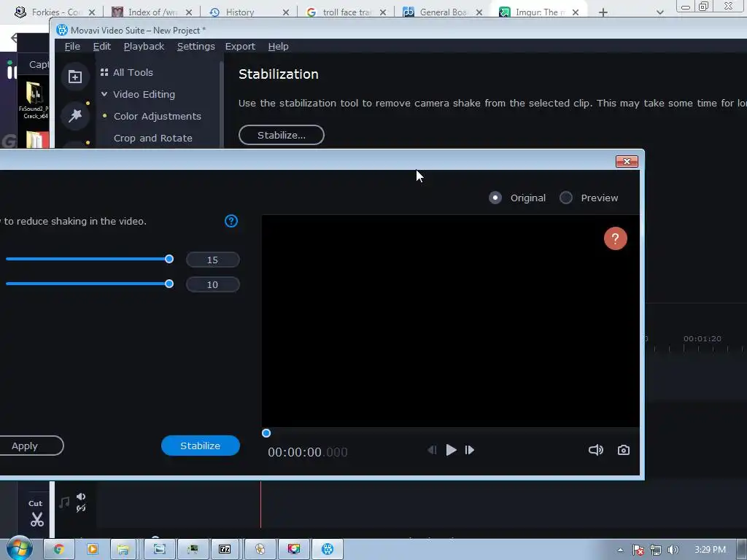
Task: Switch to the troll face browser tab
Action: pyautogui.click(x=347, y=12)
